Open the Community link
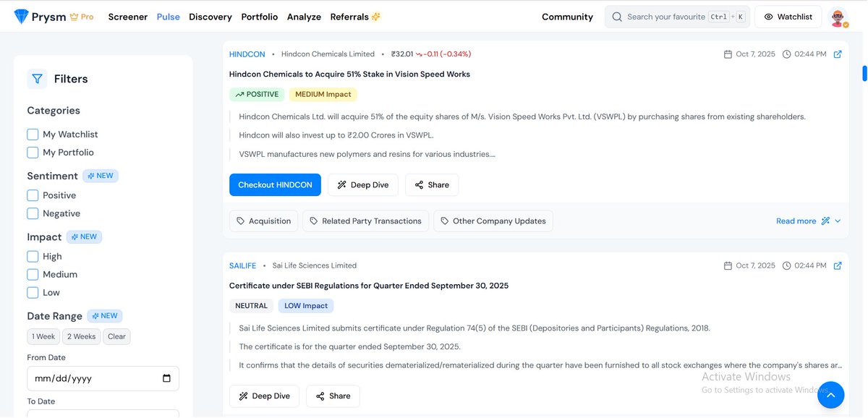The height and width of the screenshot is (418, 868). click(x=567, y=17)
